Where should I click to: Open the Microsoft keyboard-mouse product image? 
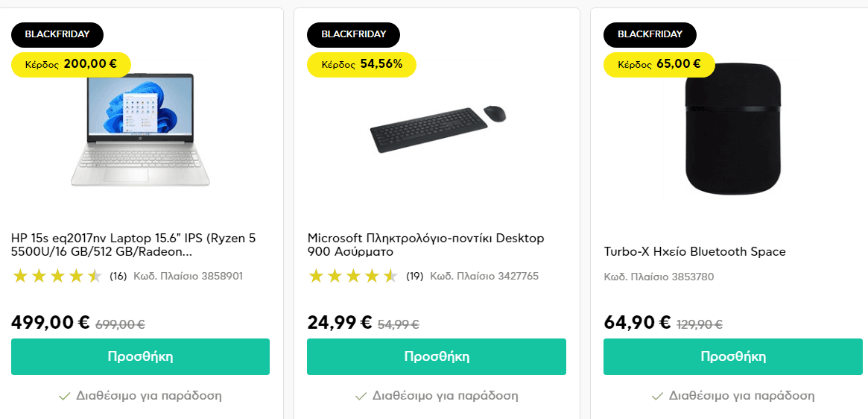(438, 128)
